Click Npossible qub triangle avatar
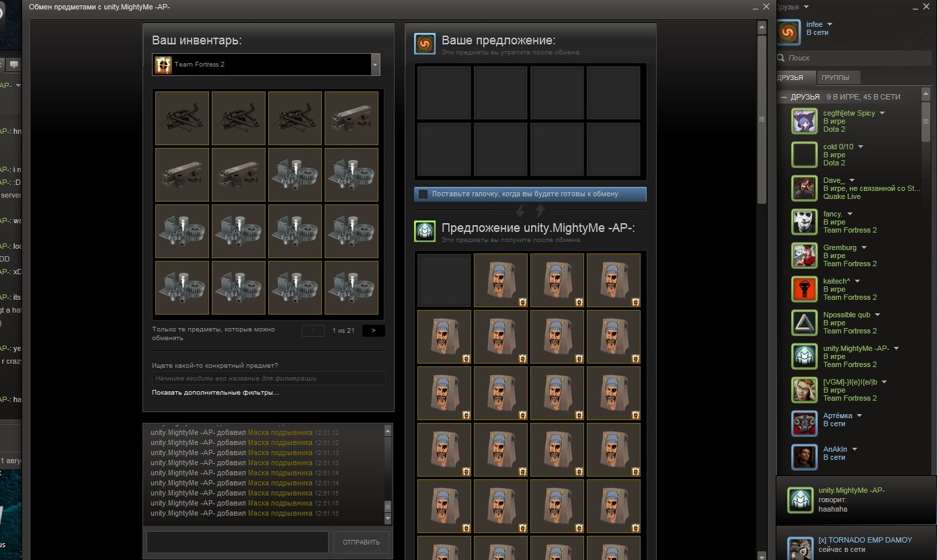 tap(804, 323)
